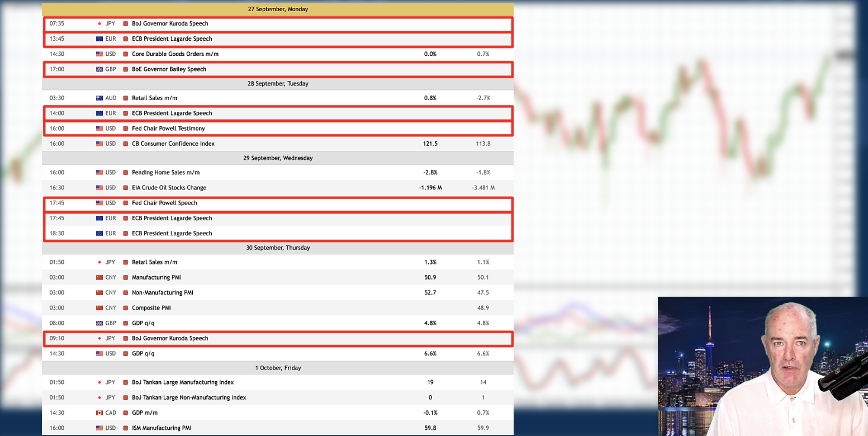Select the '27 September, Monday' date header
The image size is (868, 436).
pyautogui.click(x=278, y=10)
